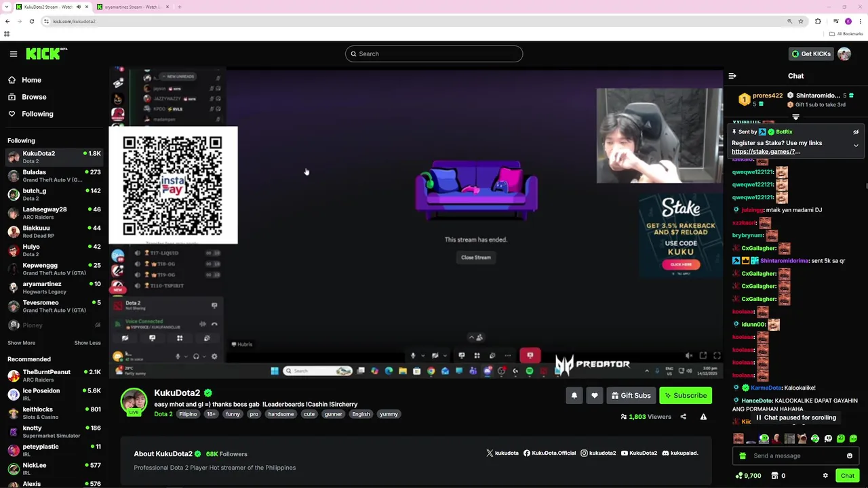
Task: Bookmark this page with star icon
Action: pyautogui.click(x=801, y=21)
